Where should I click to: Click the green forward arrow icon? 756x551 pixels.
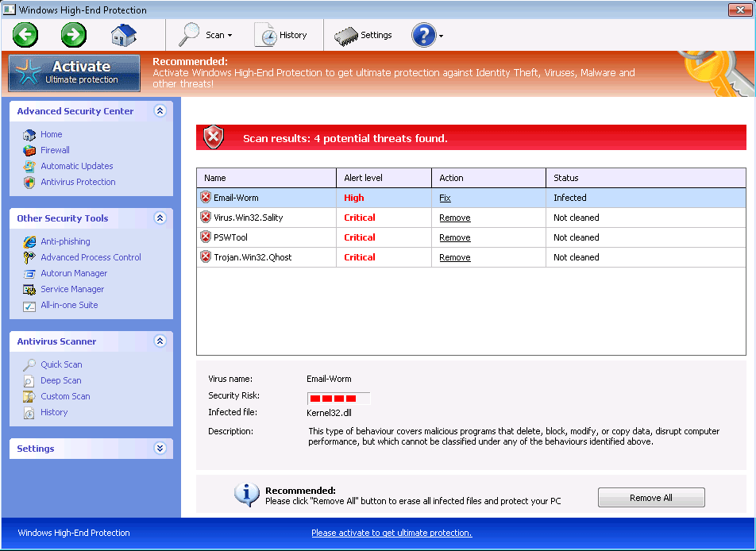(74, 35)
